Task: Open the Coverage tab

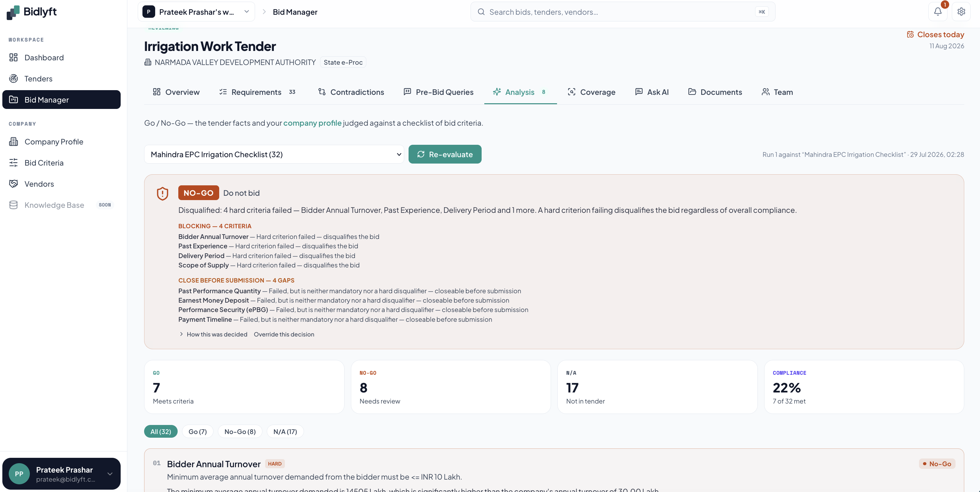Action: tap(591, 92)
